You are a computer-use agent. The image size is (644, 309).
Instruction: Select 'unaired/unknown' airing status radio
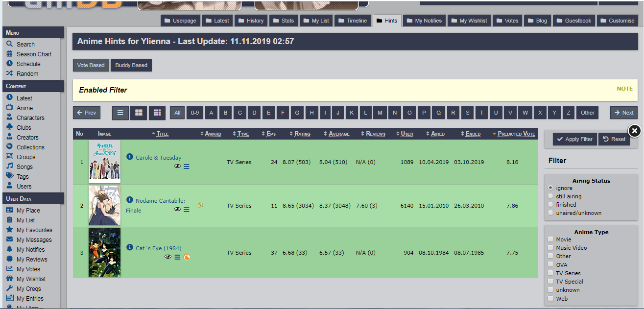click(x=551, y=213)
